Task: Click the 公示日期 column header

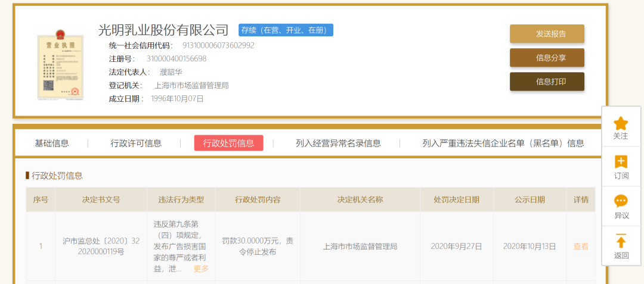Action: tap(530, 199)
